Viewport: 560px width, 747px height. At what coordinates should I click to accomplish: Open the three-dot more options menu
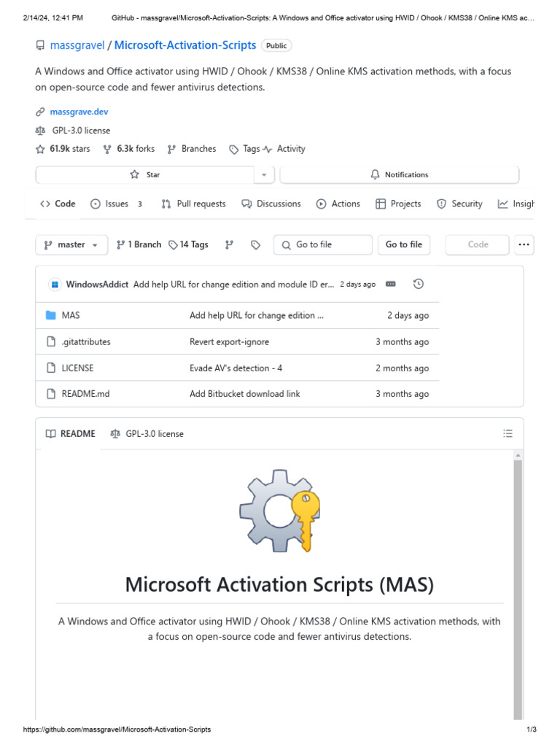click(x=524, y=245)
